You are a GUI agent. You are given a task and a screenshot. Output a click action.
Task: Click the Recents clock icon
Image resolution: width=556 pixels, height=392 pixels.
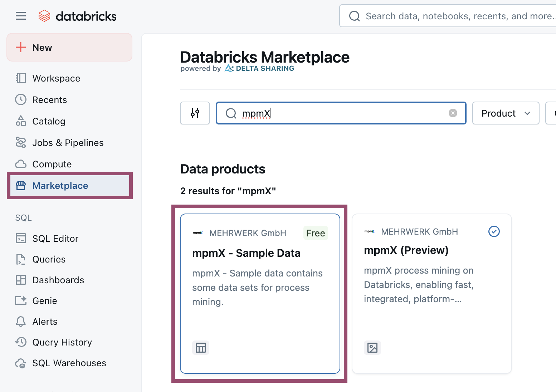click(x=21, y=99)
